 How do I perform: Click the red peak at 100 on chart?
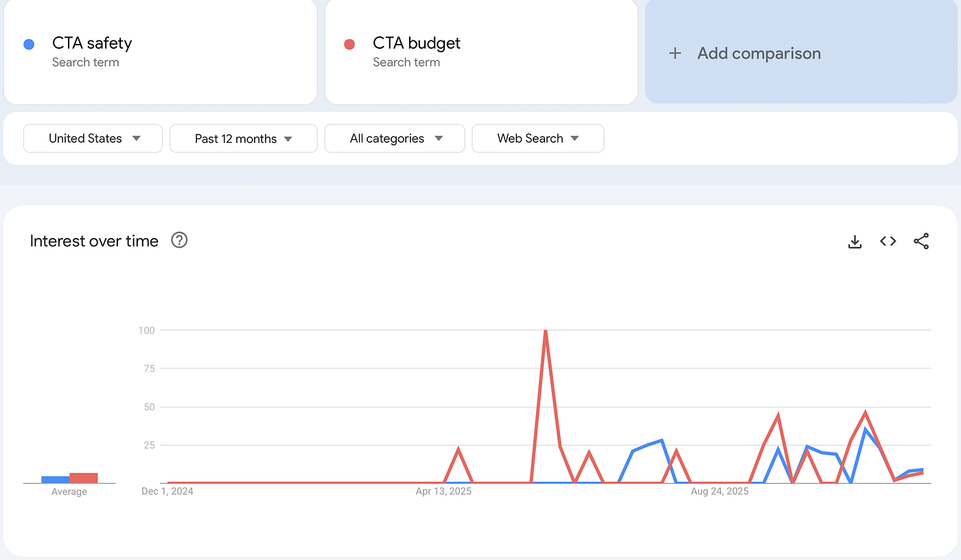[545, 331]
